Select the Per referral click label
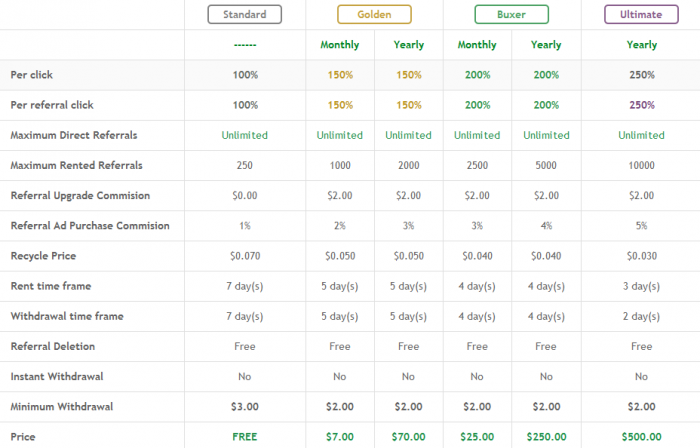Image resolution: width=700 pixels, height=448 pixels. (52, 105)
